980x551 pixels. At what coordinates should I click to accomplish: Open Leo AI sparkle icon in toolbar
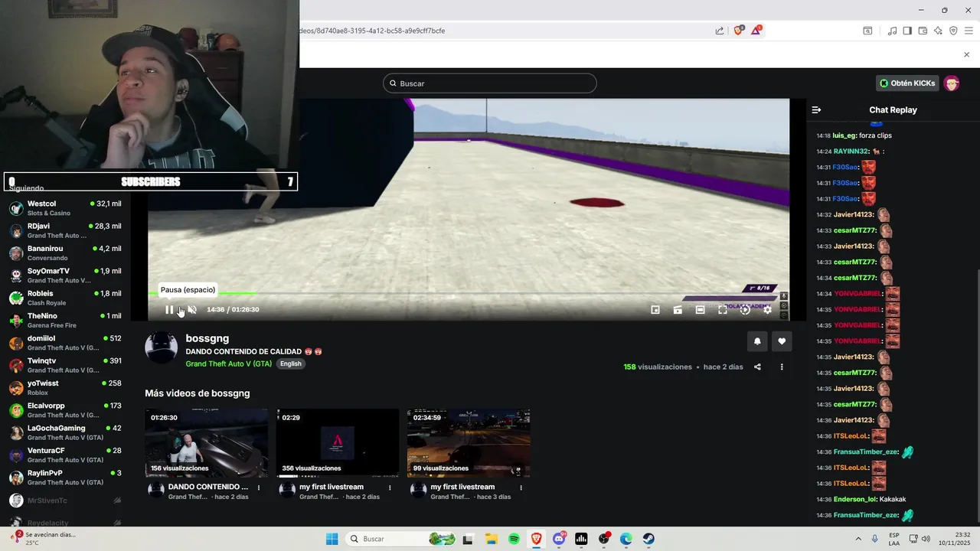click(x=938, y=31)
